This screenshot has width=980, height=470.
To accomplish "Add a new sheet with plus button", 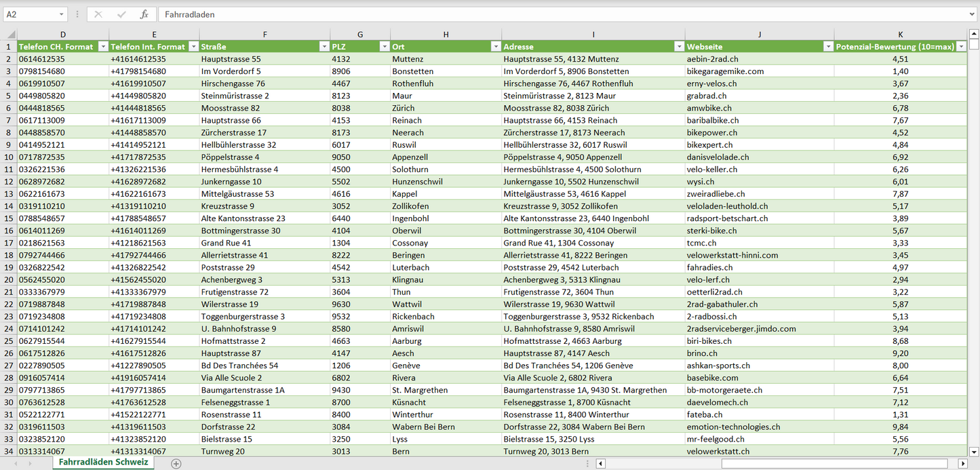I will [x=176, y=463].
